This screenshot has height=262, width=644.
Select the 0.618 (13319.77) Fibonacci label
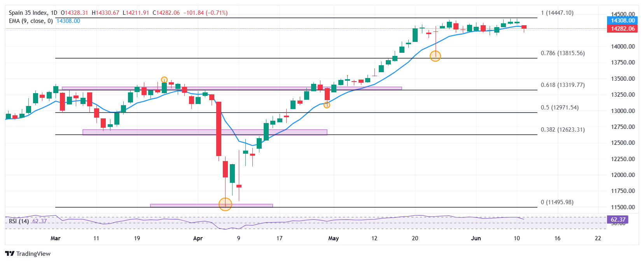point(563,85)
